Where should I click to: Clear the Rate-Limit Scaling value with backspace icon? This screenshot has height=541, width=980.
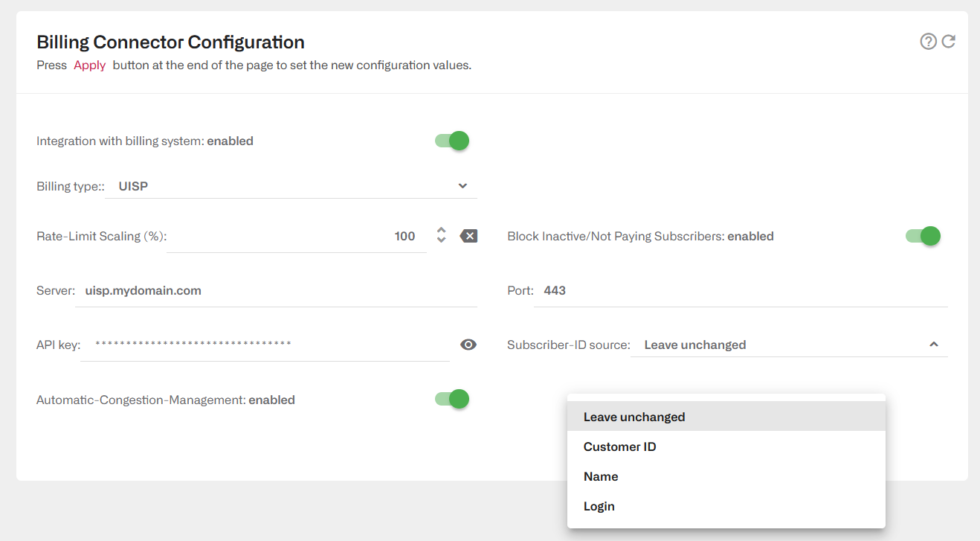pos(468,236)
